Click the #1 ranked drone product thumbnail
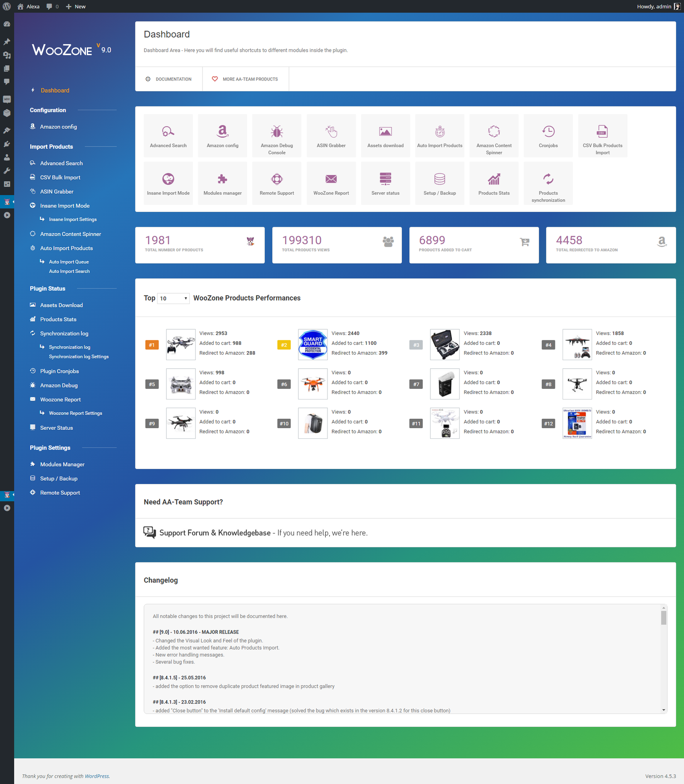Screen dimensions: 684x784 tap(180, 344)
